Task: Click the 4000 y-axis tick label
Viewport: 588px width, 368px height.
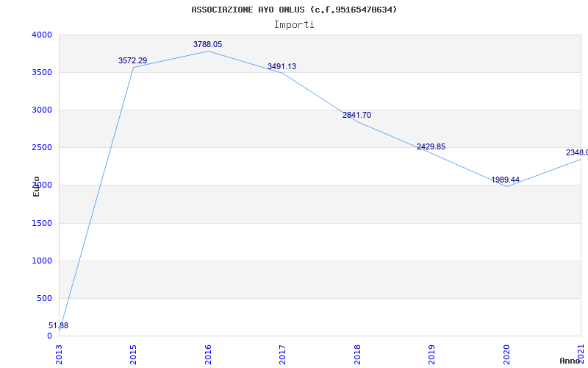Action: 42,35
